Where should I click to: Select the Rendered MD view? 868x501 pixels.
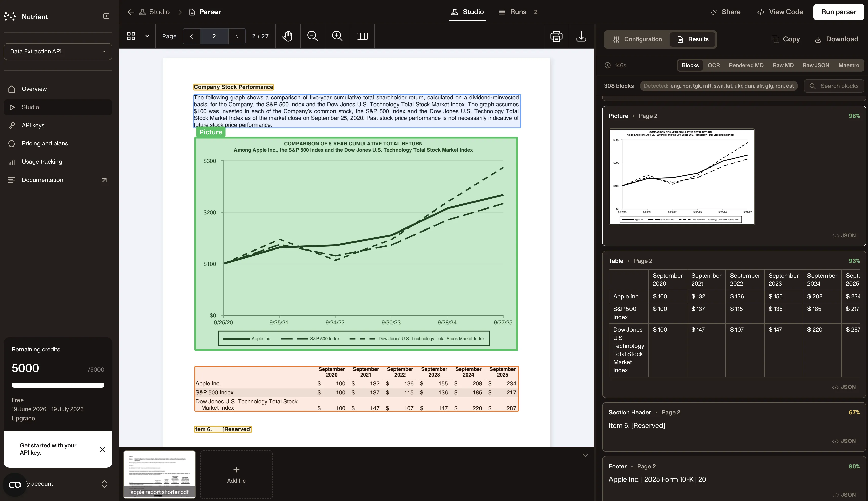[x=746, y=65]
